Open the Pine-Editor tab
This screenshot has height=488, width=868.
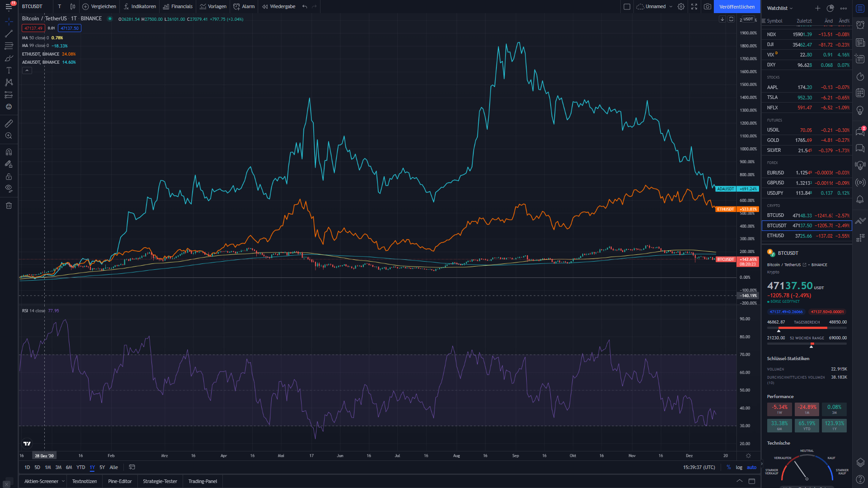point(120,481)
